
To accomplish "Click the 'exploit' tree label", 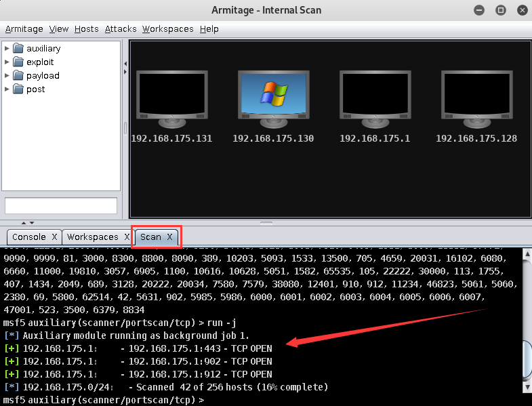I will (x=40, y=62).
